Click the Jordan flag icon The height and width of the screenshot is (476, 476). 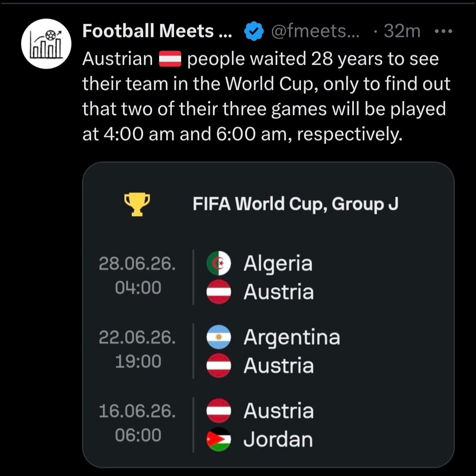(x=219, y=439)
